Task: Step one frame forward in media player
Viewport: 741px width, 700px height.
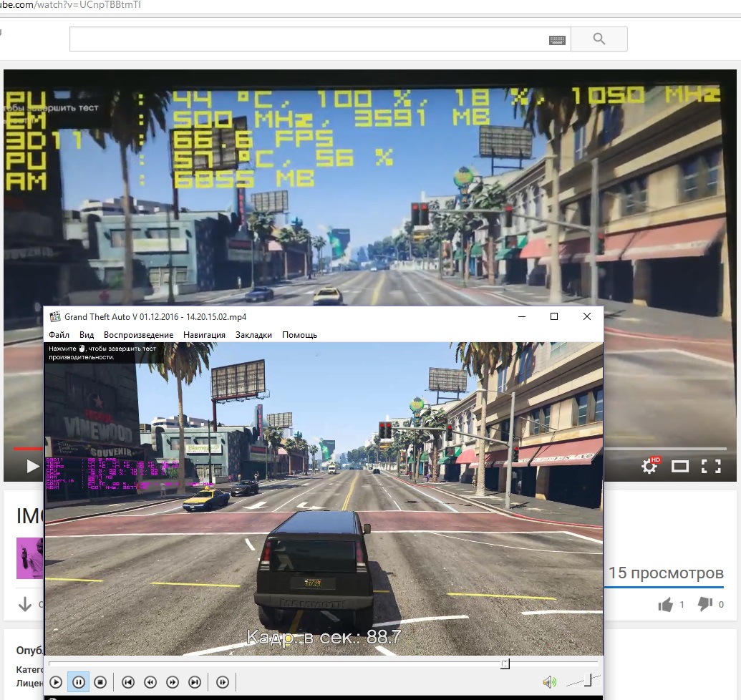Action: (223, 682)
